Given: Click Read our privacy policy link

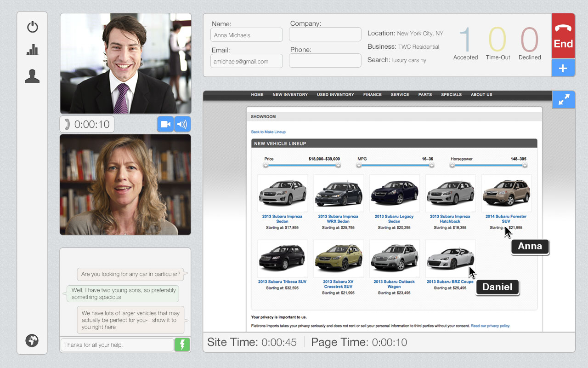Looking at the screenshot, I should [490, 326].
